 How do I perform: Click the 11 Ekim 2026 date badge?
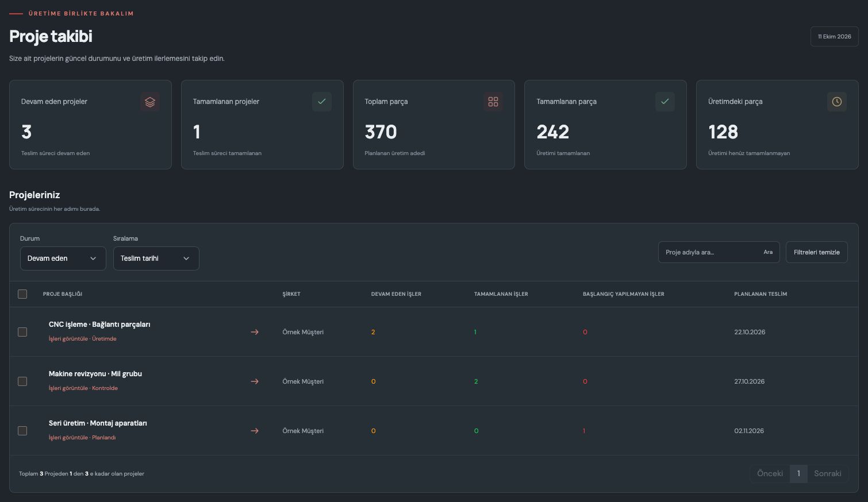click(835, 37)
